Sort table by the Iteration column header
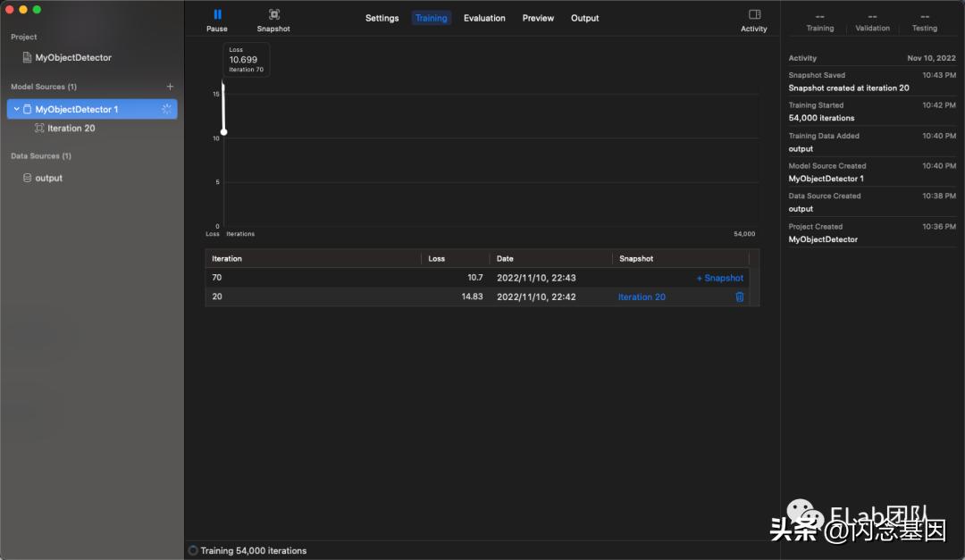965x560 pixels. click(227, 259)
